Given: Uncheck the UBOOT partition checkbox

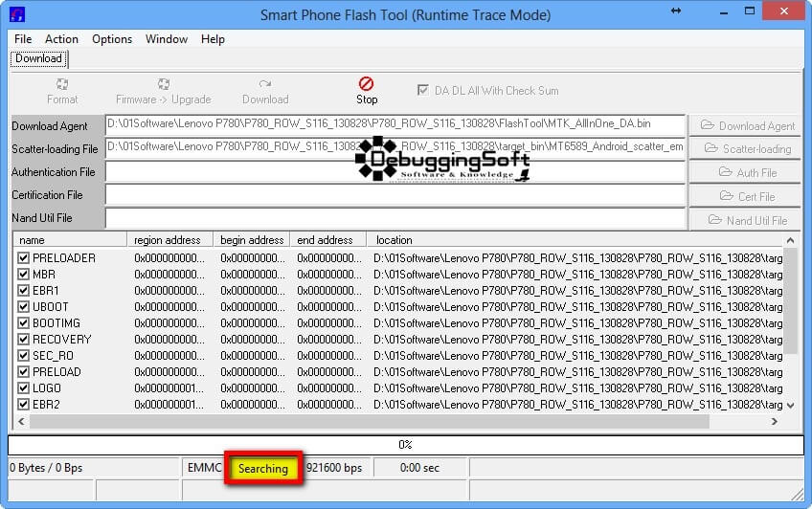Looking at the screenshot, I should 23,307.
